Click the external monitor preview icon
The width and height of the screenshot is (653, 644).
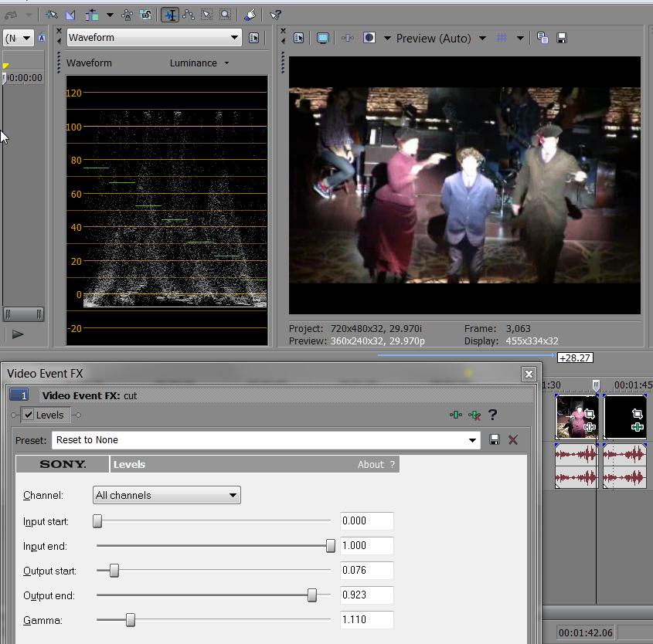(x=323, y=38)
